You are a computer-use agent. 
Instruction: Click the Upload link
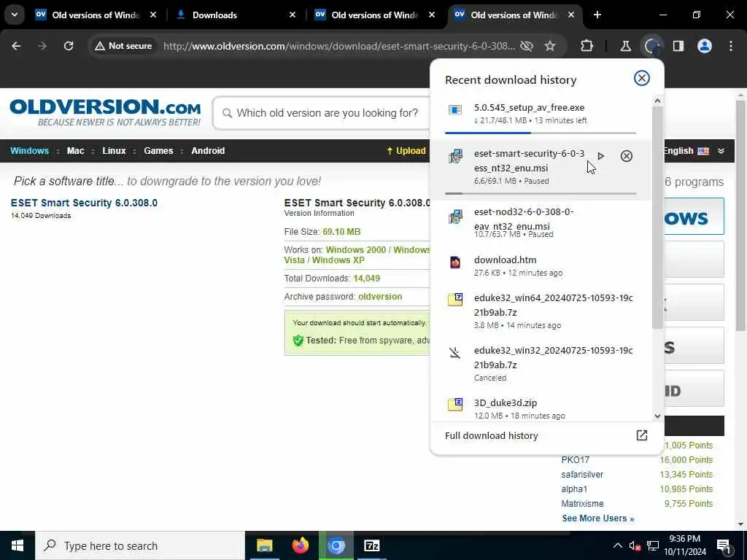pos(406,150)
